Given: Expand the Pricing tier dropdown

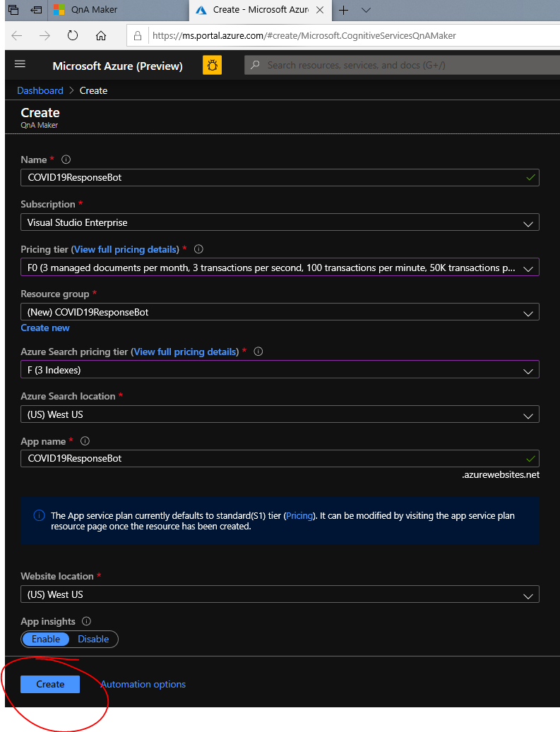Looking at the screenshot, I should coord(280,267).
